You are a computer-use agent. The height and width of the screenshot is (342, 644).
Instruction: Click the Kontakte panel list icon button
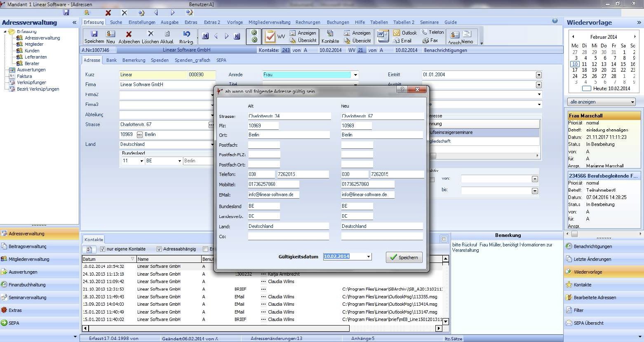click(x=89, y=249)
